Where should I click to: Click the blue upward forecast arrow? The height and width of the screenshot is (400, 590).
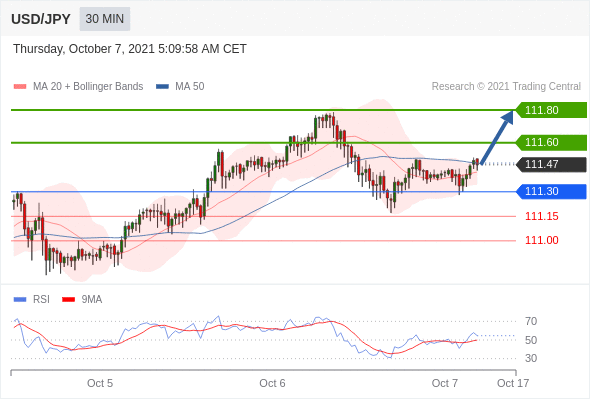point(497,137)
